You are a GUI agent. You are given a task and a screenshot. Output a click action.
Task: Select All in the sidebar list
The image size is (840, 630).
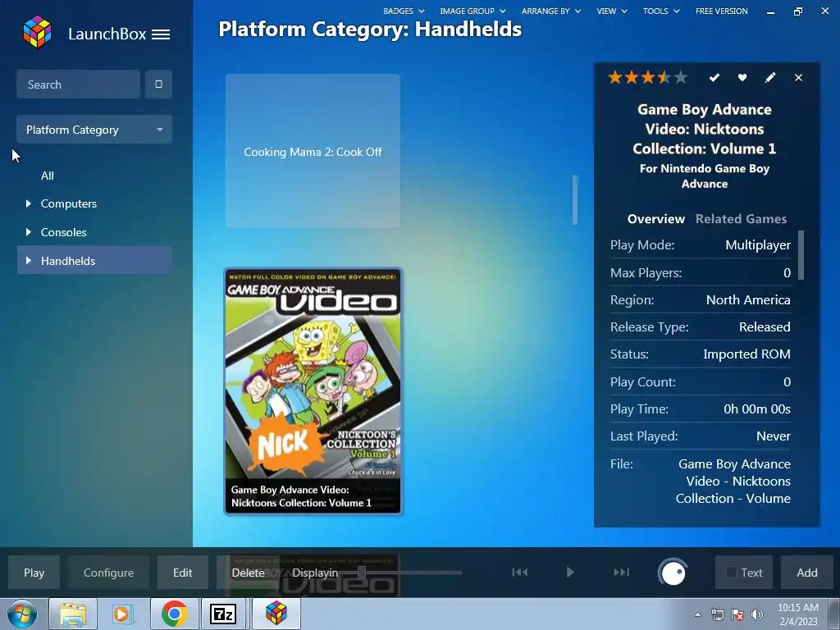point(47,176)
